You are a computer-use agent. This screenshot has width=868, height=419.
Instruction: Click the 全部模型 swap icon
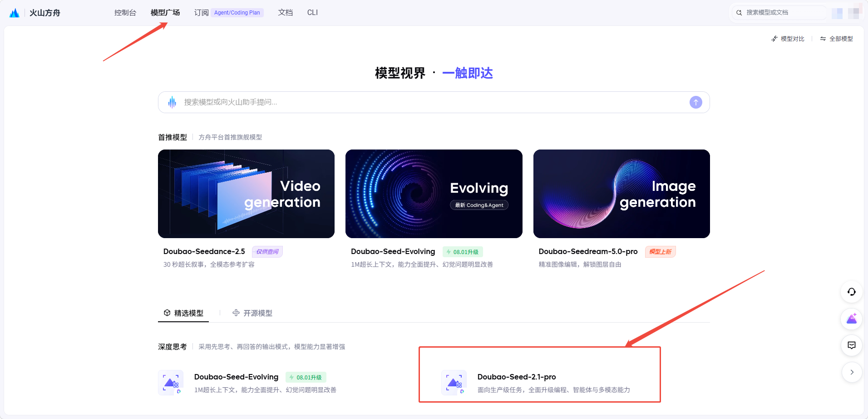coord(823,39)
